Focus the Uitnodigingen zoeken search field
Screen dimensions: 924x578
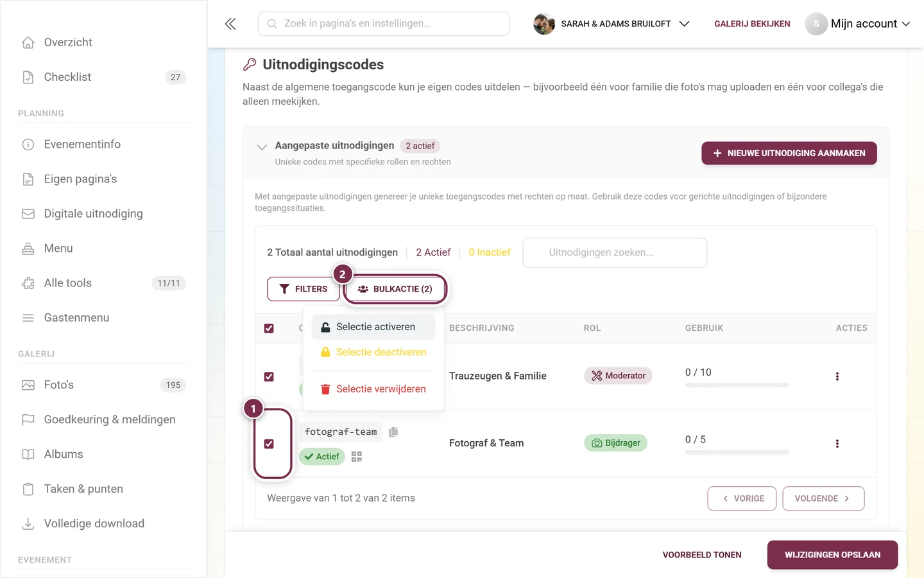[615, 252]
